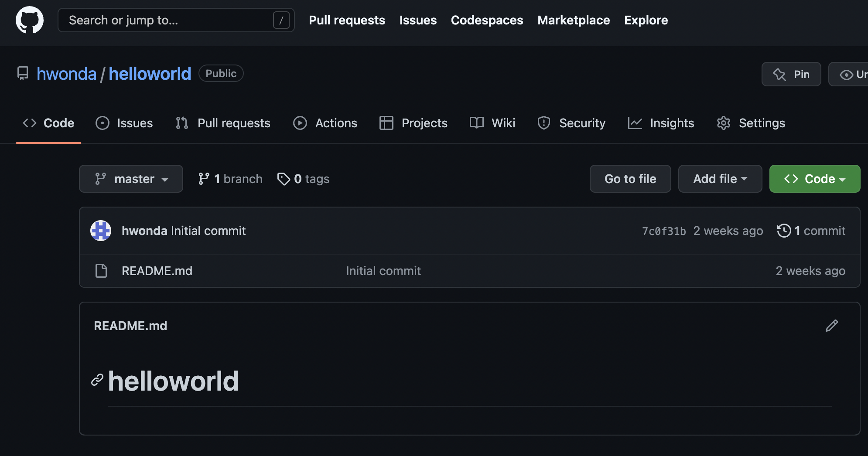Image resolution: width=868 pixels, height=456 pixels.
Task: Open helloworld repository link
Action: 150,74
